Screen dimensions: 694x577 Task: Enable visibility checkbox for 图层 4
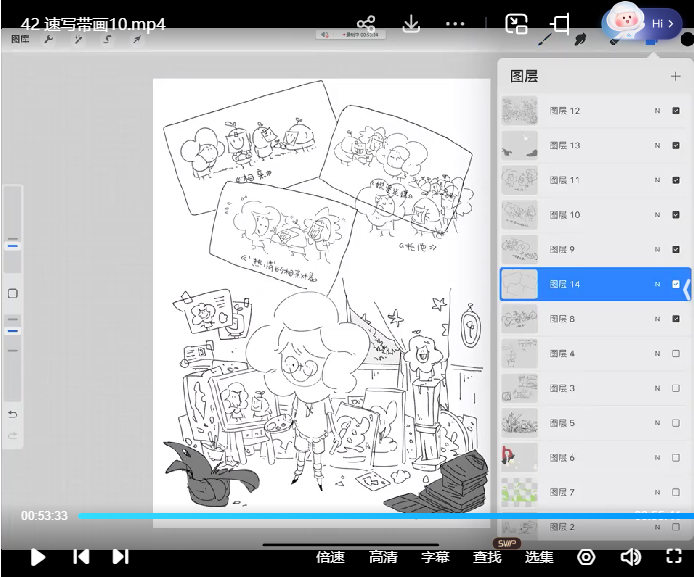(676, 353)
